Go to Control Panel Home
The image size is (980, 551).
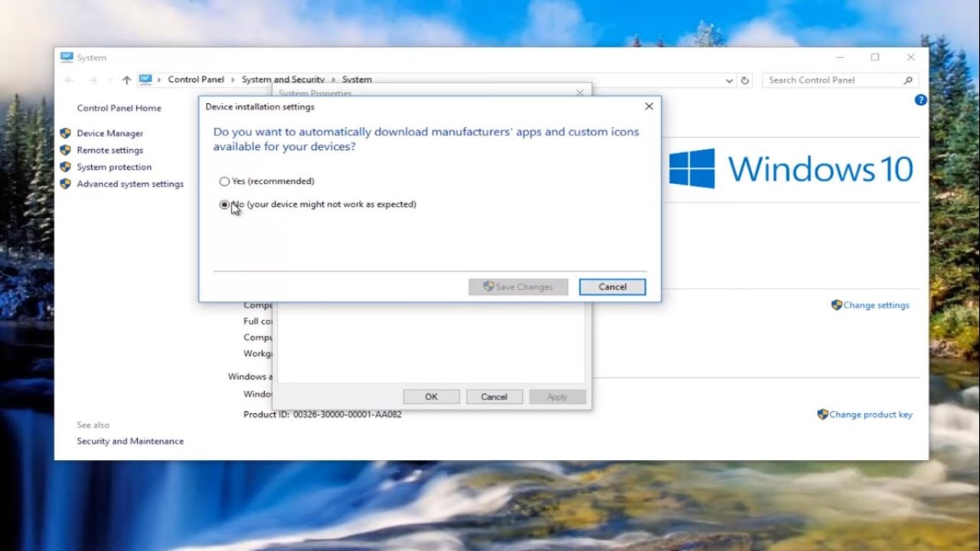(x=119, y=108)
